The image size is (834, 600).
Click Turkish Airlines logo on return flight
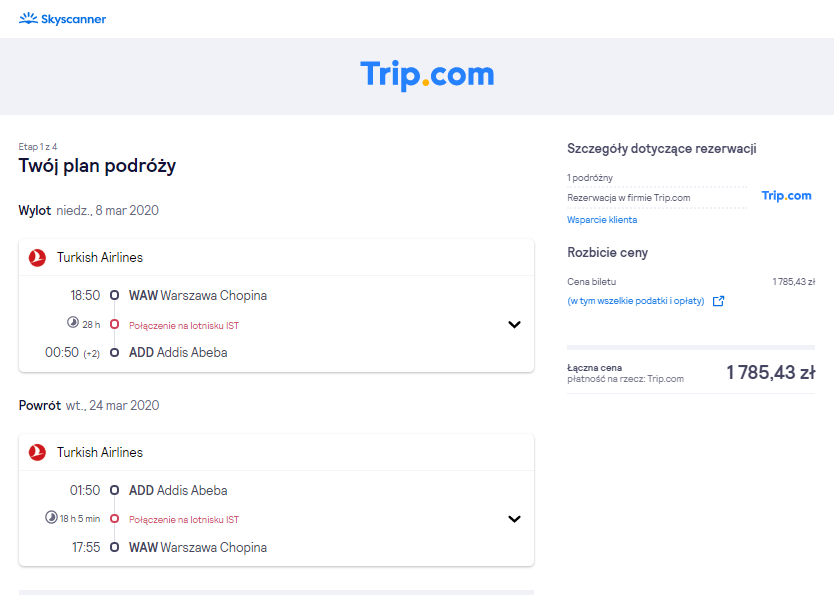coord(37,452)
